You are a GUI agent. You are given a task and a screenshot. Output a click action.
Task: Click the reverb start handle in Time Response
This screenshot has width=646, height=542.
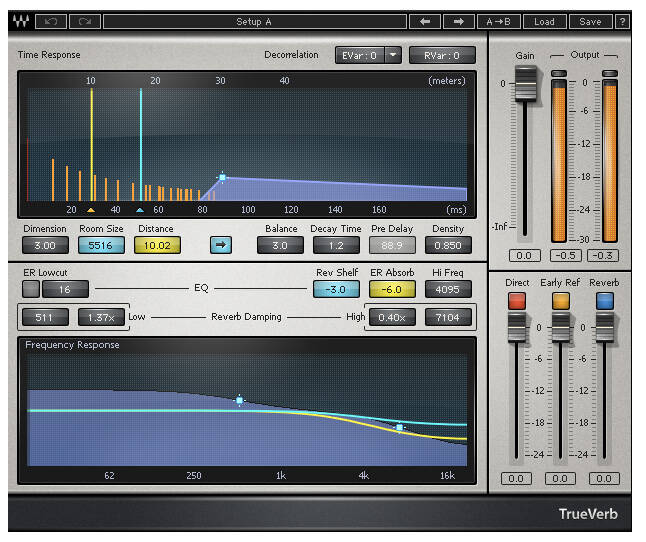coord(222,178)
